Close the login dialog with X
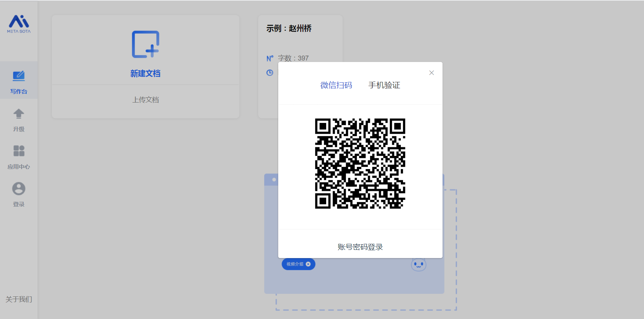The width and height of the screenshot is (644, 319). (432, 73)
